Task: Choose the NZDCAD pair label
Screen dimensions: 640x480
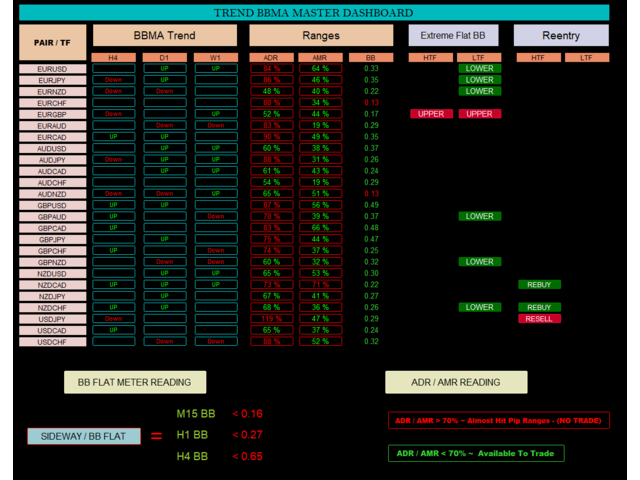Action: [53, 285]
